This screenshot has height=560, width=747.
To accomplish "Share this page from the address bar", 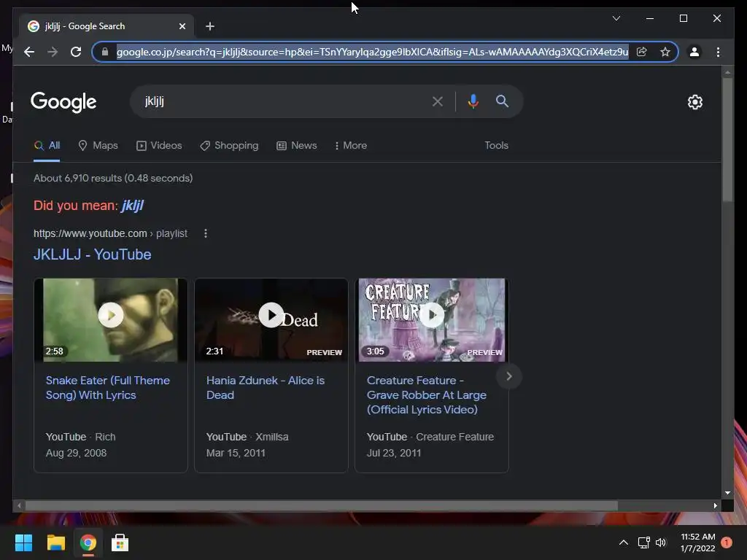I will coord(642,52).
